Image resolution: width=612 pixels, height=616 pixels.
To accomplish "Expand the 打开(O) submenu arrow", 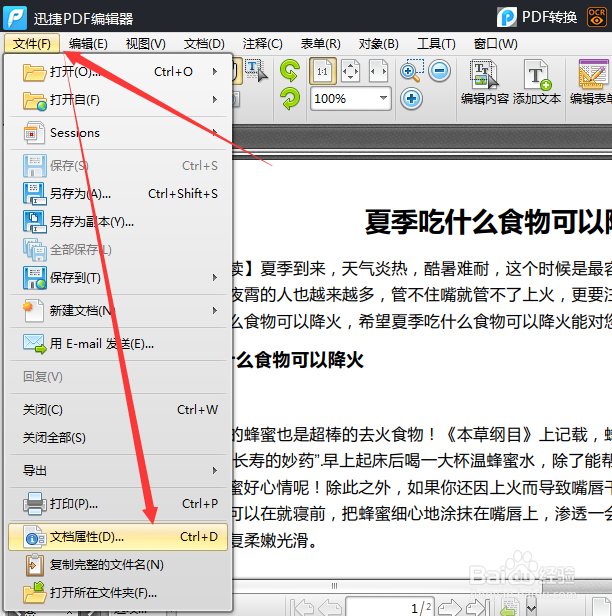I will click(x=215, y=72).
